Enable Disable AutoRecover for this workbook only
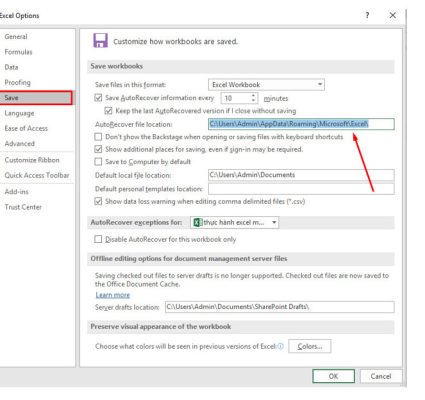The height and width of the screenshot is (400, 425). (98, 239)
